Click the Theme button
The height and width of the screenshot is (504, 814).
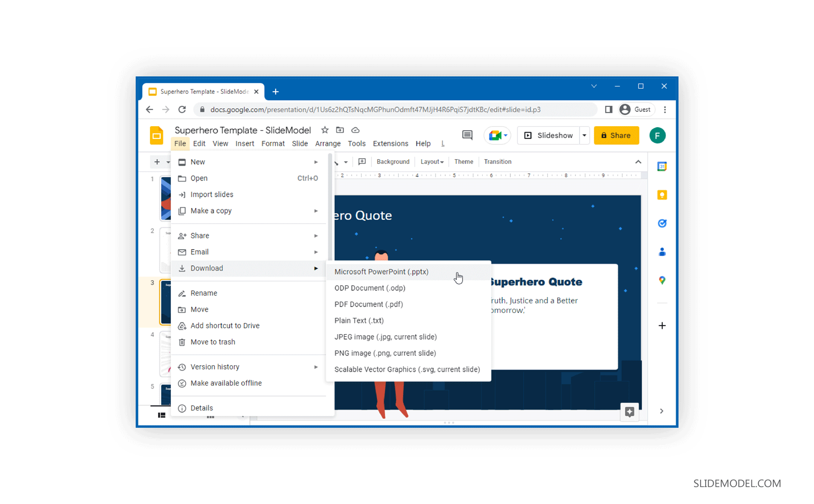[x=463, y=162]
